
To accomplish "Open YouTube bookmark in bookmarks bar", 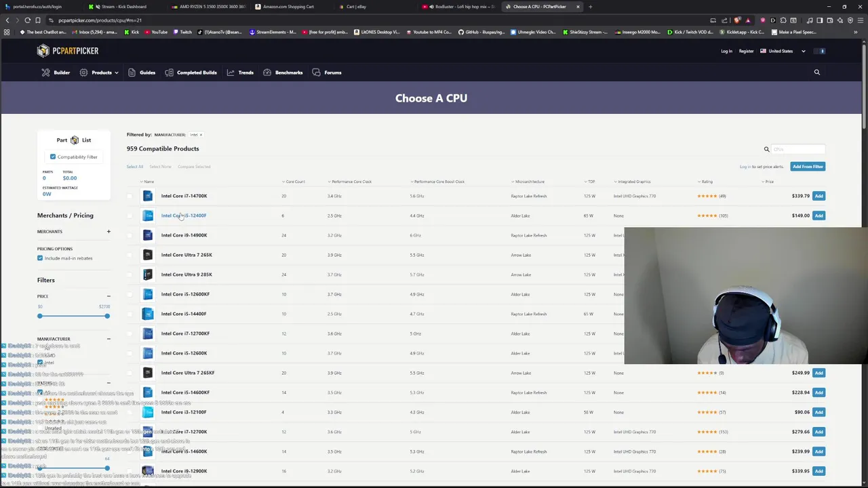I will click(x=155, y=32).
